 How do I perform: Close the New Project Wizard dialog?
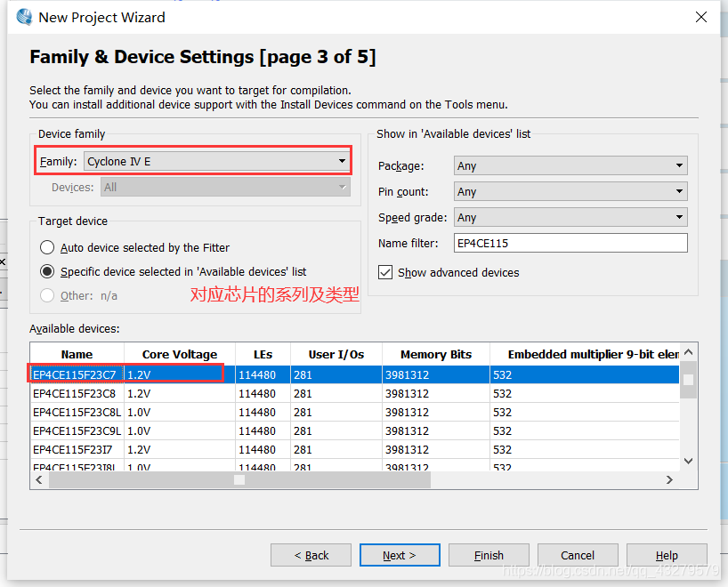point(701,17)
